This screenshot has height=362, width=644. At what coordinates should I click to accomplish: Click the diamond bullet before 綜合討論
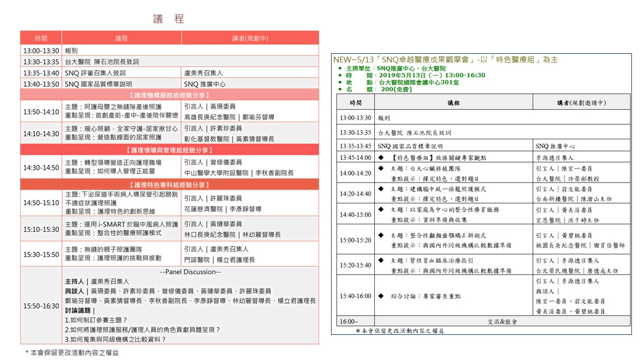381,296
